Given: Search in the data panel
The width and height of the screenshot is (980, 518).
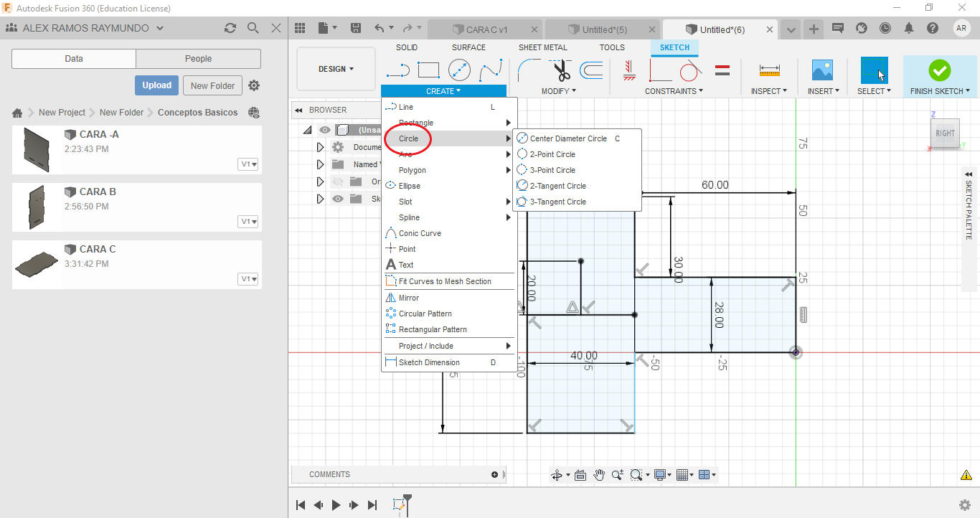Looking at the screenshot, I should [x=253, y=28].
